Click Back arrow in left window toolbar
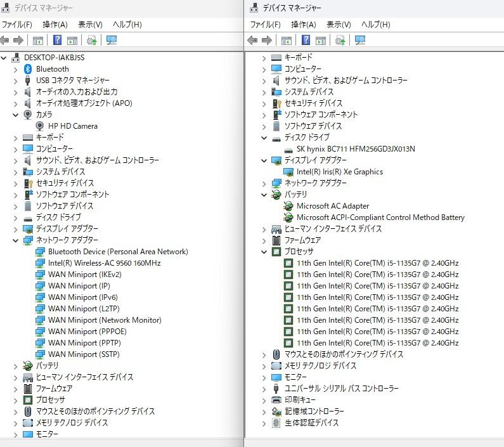504x447 pixels. (4, 40)
